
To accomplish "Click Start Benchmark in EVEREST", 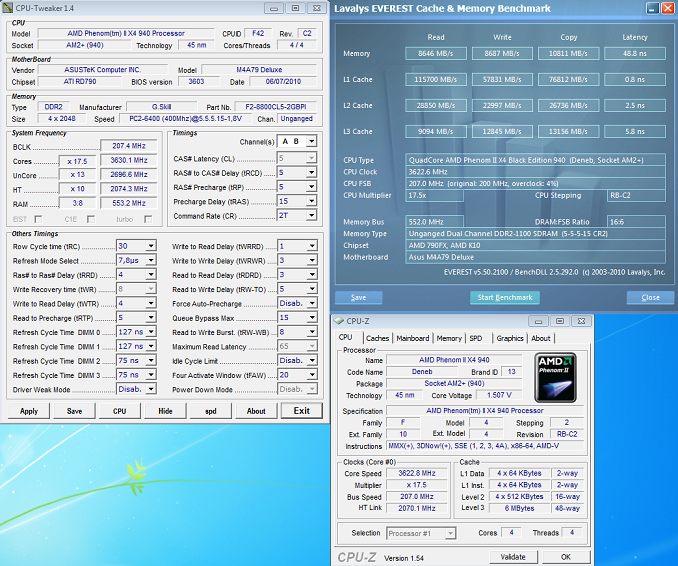I will pyautogui.click(x=505, y=297).
